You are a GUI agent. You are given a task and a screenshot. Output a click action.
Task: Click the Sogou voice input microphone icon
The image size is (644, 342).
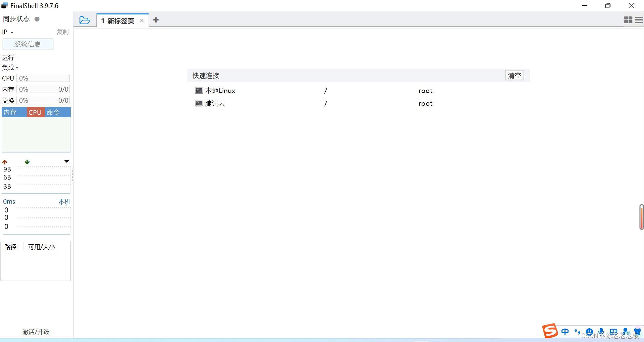pos(601,332)
